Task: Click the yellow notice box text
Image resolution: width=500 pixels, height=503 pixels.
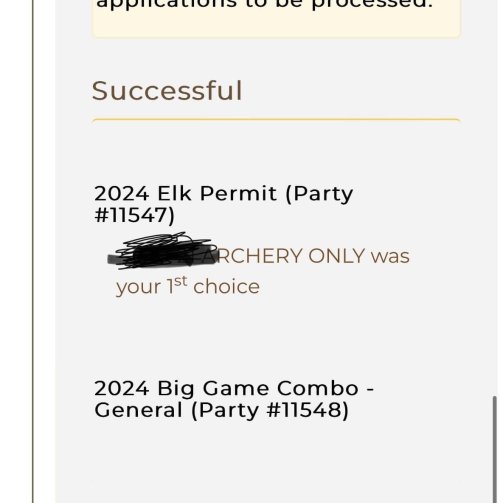Action: (264, 5)
